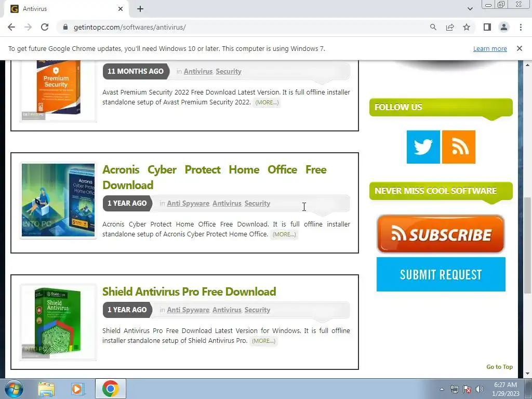
Task: Show hidden system tray icons
Action: pyautogui.click(x=442, y=389)
